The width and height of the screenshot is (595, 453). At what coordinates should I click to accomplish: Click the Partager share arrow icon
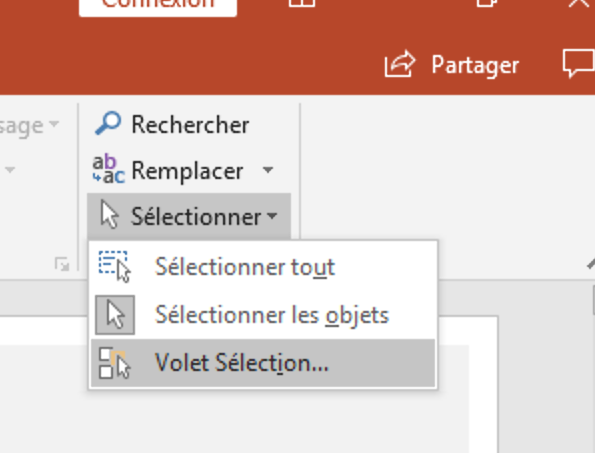(x=400, y=64)
